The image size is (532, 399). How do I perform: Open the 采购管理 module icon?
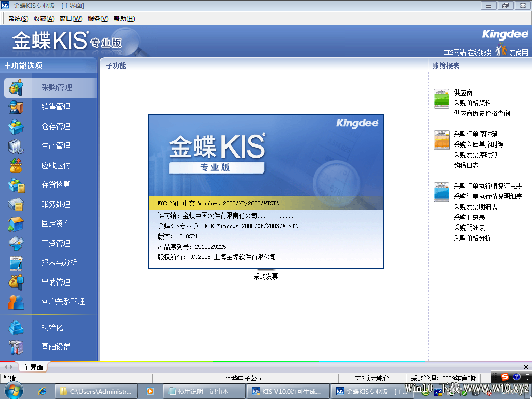tap(16, 87)
